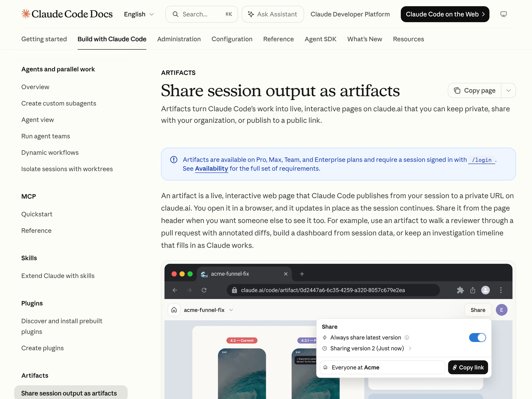Switch to the Administration tab
The image size is (532, 399).
[179, 39]
